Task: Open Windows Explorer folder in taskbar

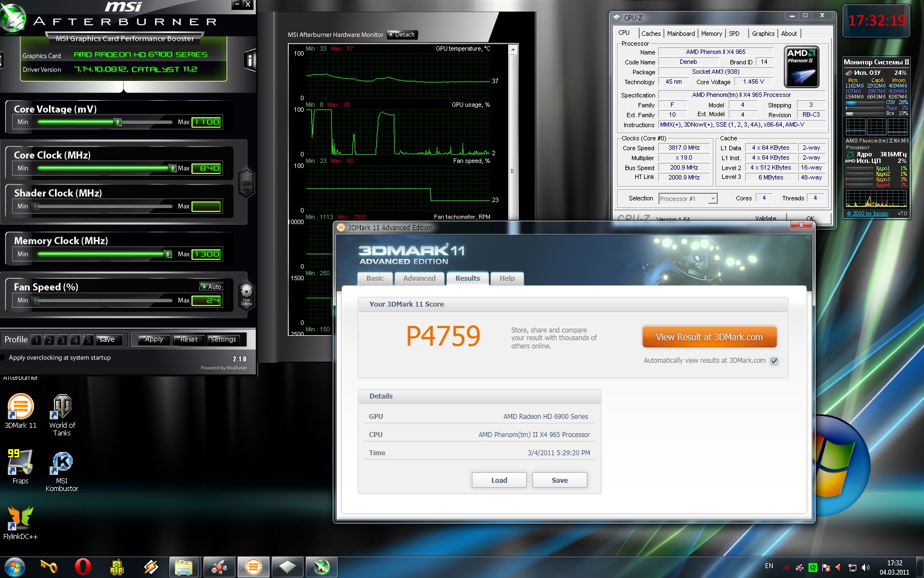Action: click(x=184, y=567)
